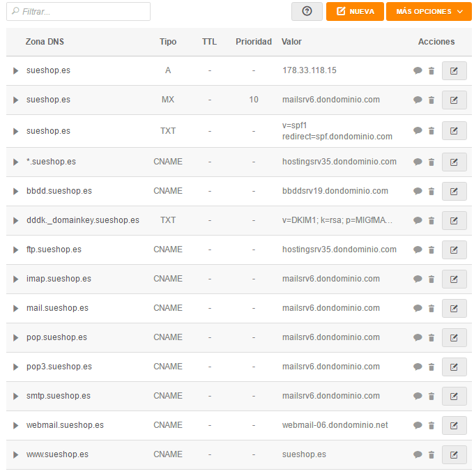Delete the *.sueshop.es CNAME record
Screen dimensions: 474x476
point(431,162)
